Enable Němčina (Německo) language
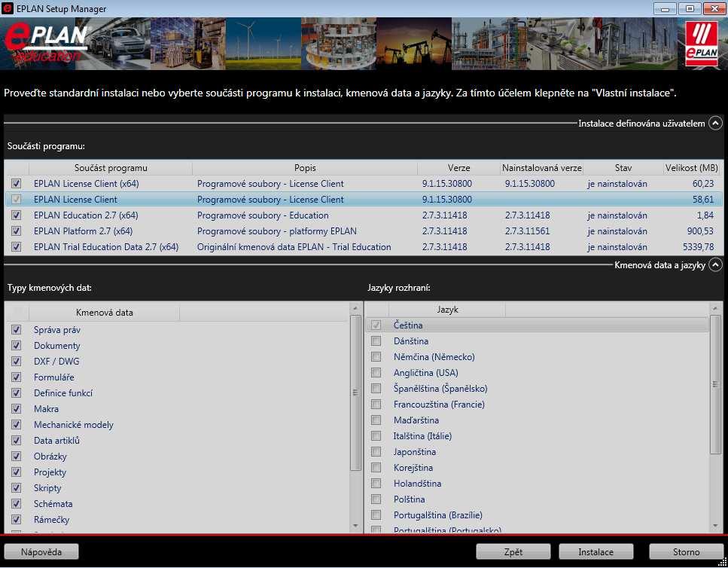The height and width of the screenshot is (568, 728). point(376,356)
